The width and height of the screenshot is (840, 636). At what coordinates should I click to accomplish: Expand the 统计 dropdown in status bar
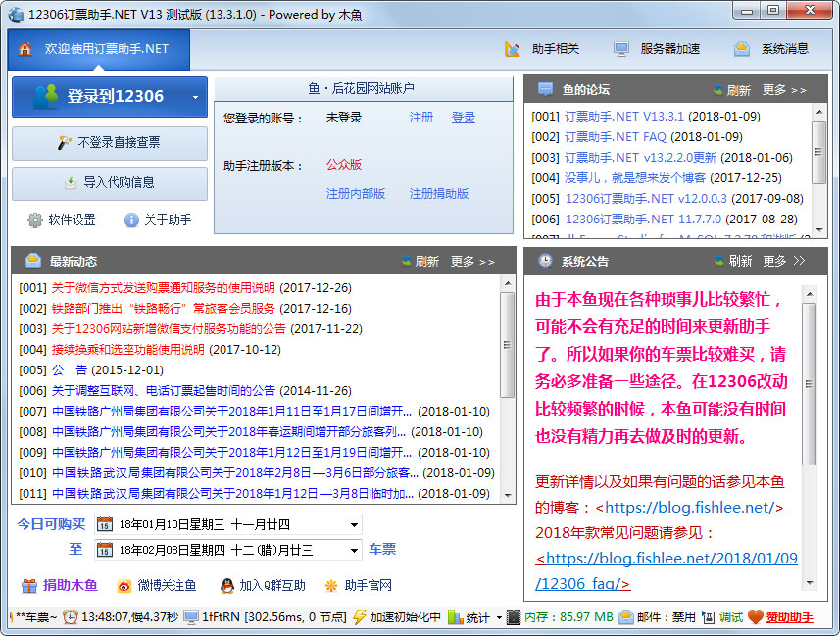coord(499,618)
